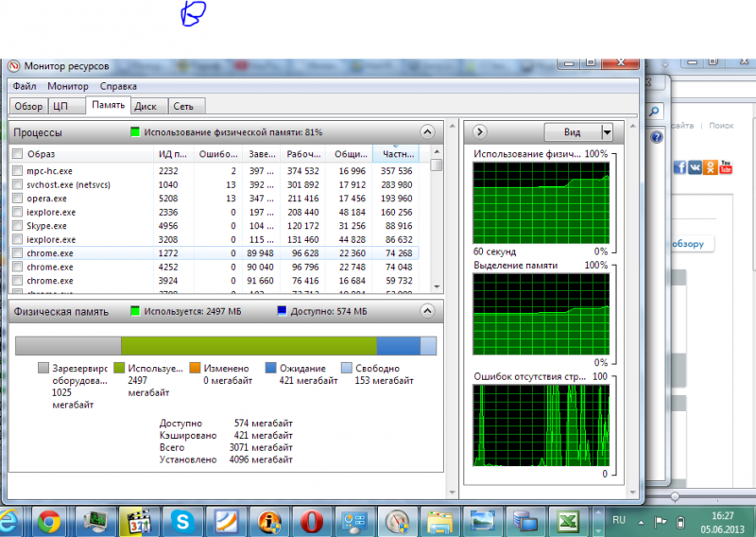
Task: Click the search magnifier in background window
Action: (x=654, y=112)
